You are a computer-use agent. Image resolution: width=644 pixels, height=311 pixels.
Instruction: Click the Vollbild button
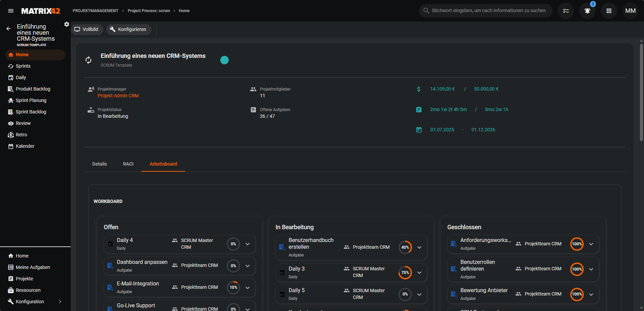[x=87, y=29]
